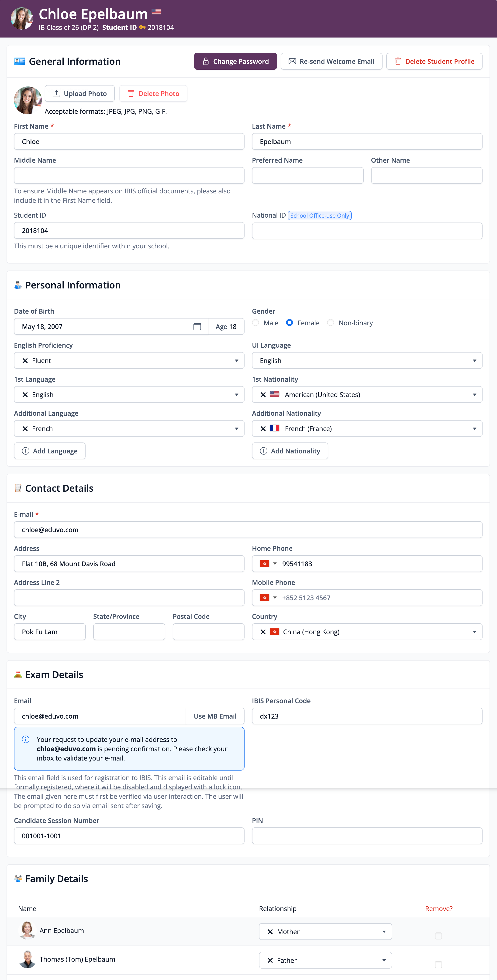Image resolution: width=497 pixels, height=980 pixels.
Task: Focus the Middle Name input field
Action: pyautogui.click(x=129, y=175)
